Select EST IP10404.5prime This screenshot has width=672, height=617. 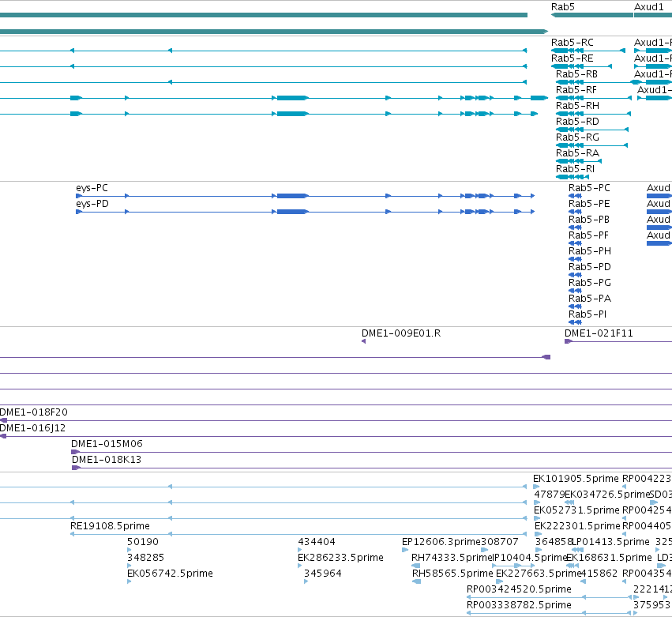tap(531, 559)
